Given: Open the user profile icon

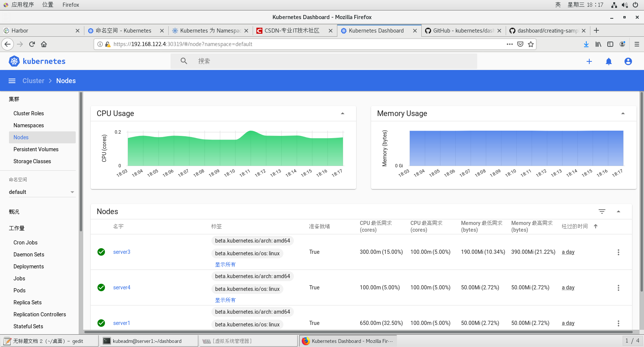Looking at the screenshot, I should pos(628,61).
